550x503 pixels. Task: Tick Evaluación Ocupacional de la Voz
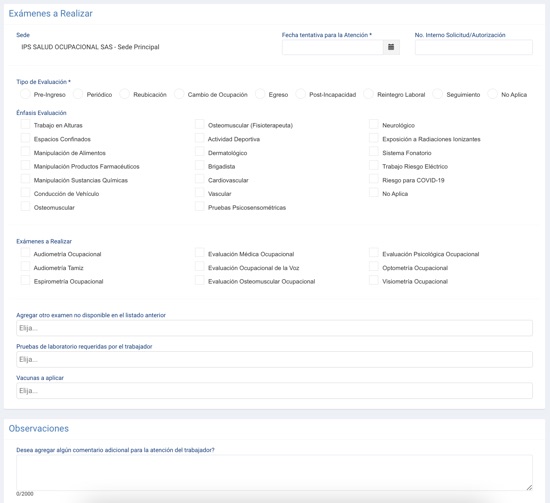(x=200, y=267)
